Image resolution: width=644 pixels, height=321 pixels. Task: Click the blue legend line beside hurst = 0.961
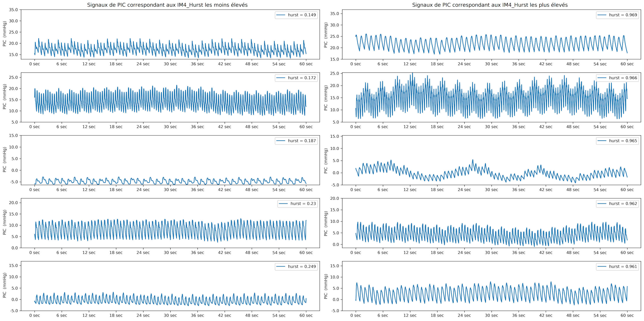click(602, 266)
